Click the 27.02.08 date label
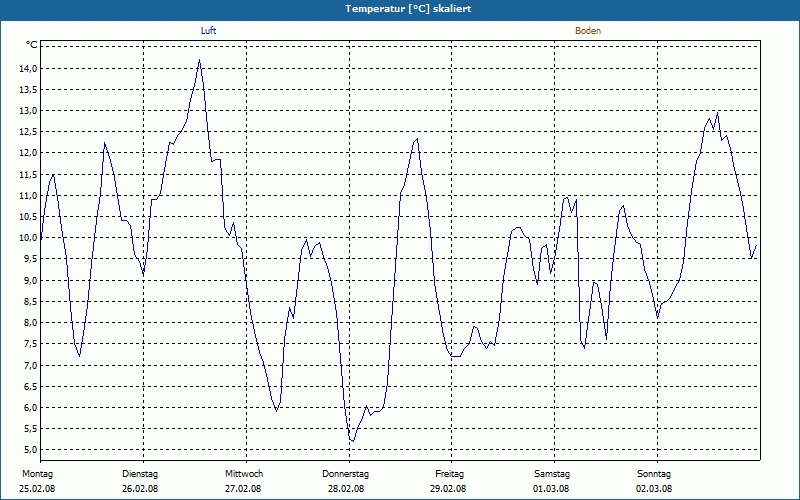Image resolution: width=800 pixels, height=500 pixels. (x=243, y=489)
